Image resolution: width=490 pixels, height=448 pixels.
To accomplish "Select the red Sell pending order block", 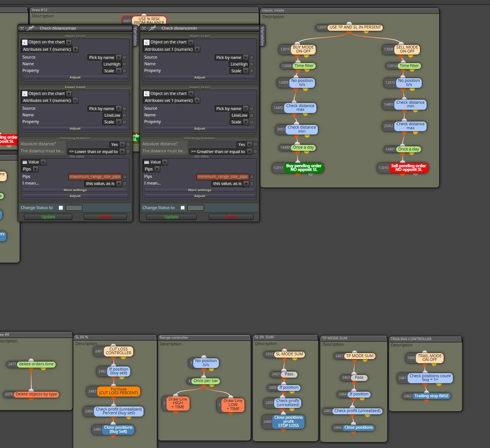I will click(x=408, y=168).
